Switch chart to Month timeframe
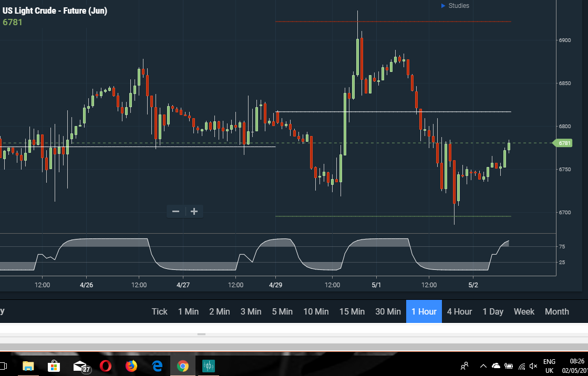This screenshot has width=588, height=376. (557, 311)
